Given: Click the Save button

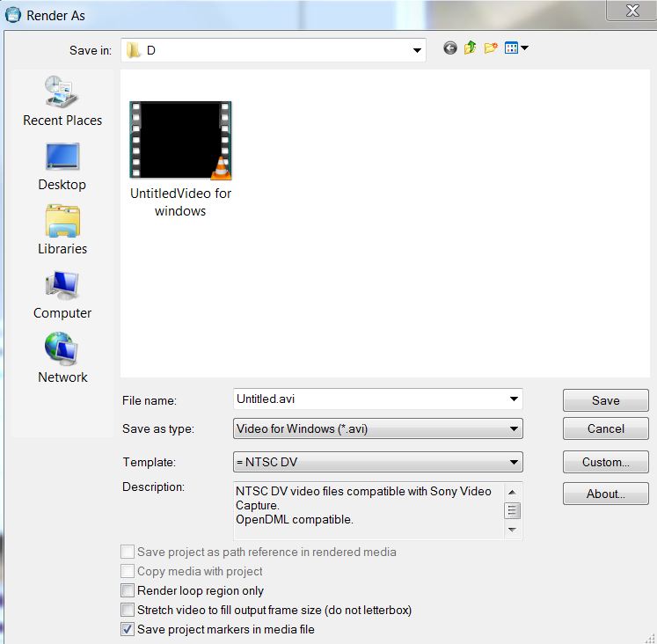Looking at the screenshot, I should click(x=605, y=400).
